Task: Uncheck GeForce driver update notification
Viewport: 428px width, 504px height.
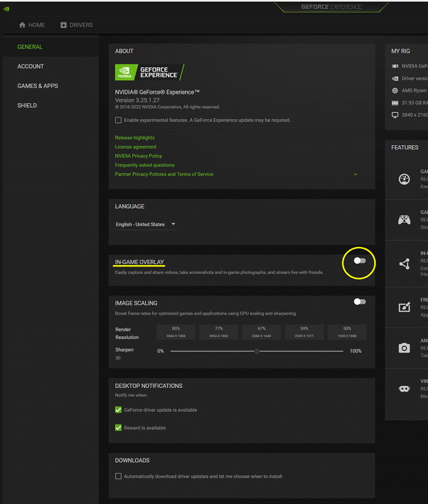Action: [x=118, y=410]
